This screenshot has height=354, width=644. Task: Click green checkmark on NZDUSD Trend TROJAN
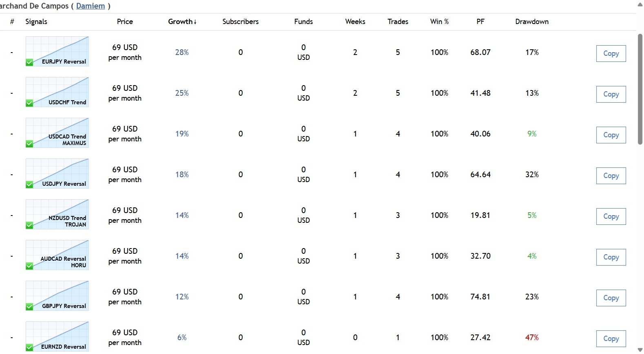coord(29,225)
